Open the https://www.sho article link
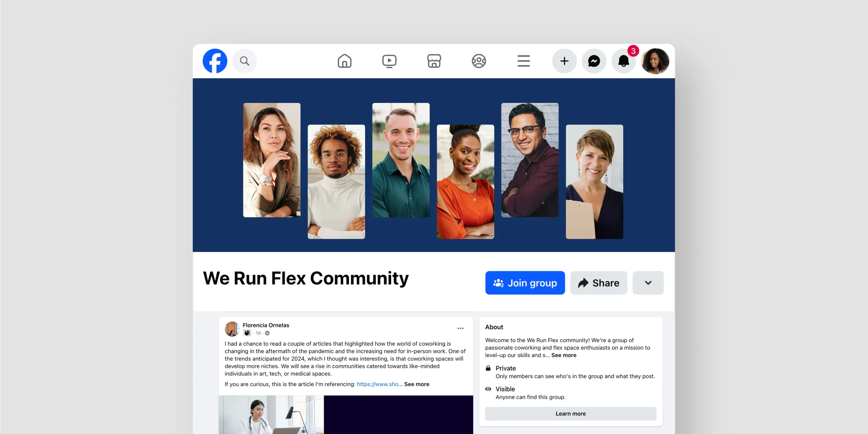 377,384
